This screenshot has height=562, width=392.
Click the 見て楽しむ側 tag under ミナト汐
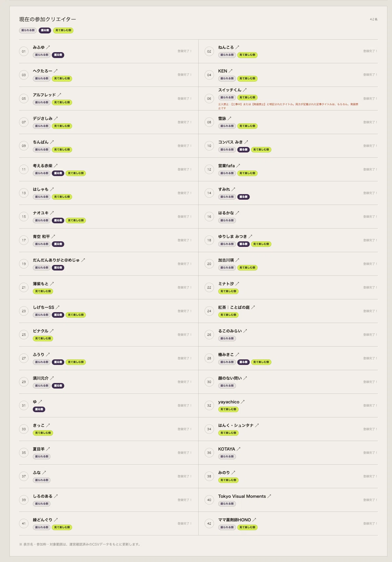[x=228, y=291]
